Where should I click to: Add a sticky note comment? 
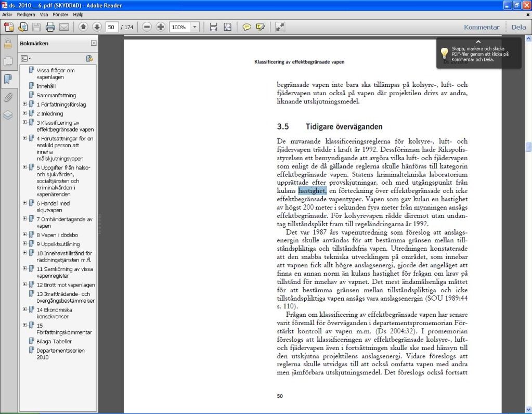point(246,27)
